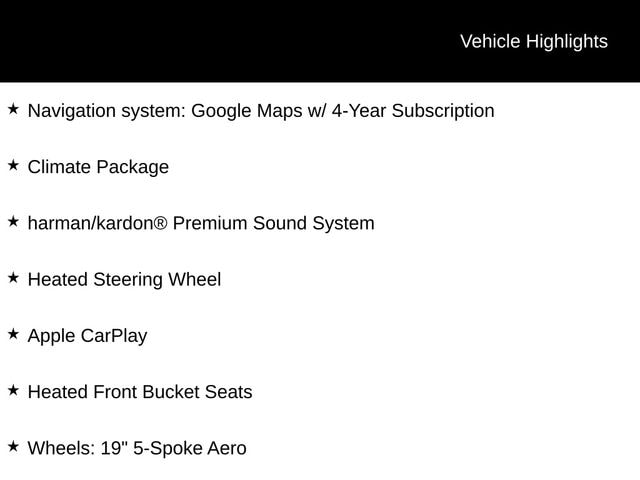Select the star beside harman/kardon Premium Sound System
The image size is (640, 480).
pos(13,221)
